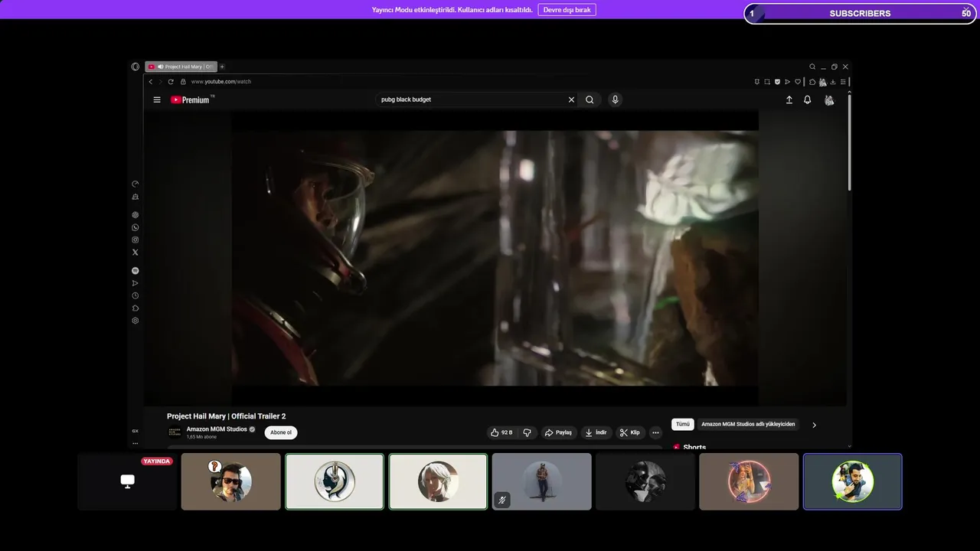Open ChatGPT icon in the sidebar

tap(136, 215)
